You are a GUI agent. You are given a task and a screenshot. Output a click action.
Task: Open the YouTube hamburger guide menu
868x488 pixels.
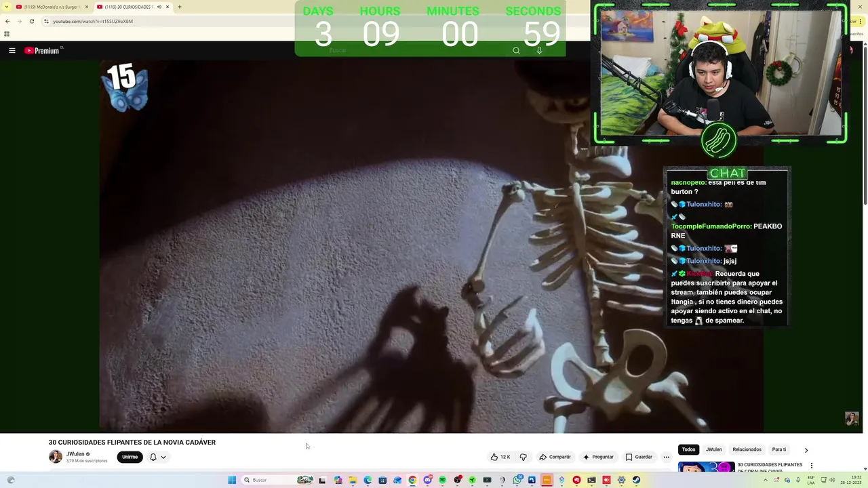coord(12,50)
